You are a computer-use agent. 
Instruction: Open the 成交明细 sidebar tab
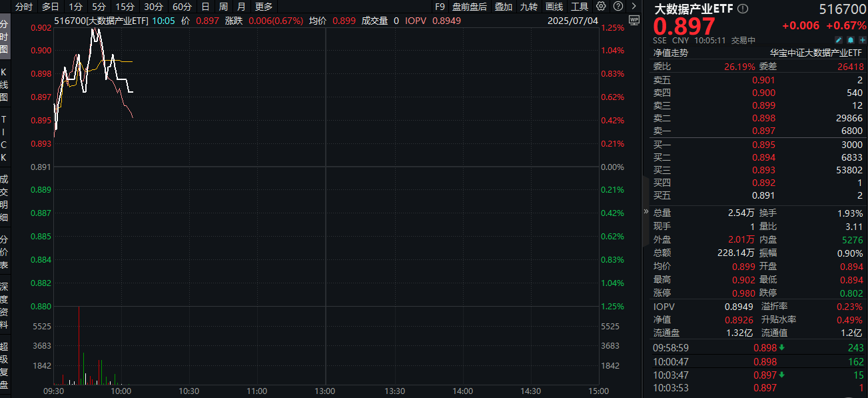[x=4, y=197]
